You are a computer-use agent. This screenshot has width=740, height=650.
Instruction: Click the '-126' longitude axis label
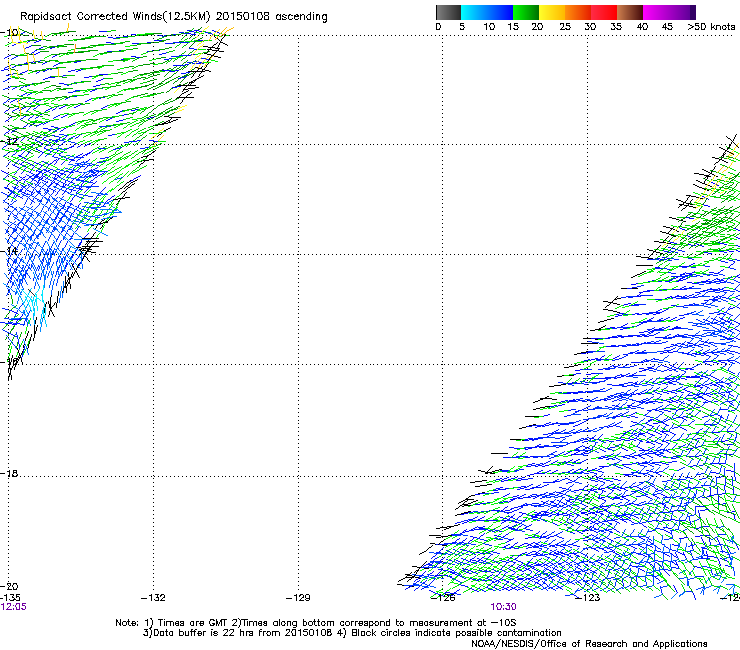tap(443, 598)
